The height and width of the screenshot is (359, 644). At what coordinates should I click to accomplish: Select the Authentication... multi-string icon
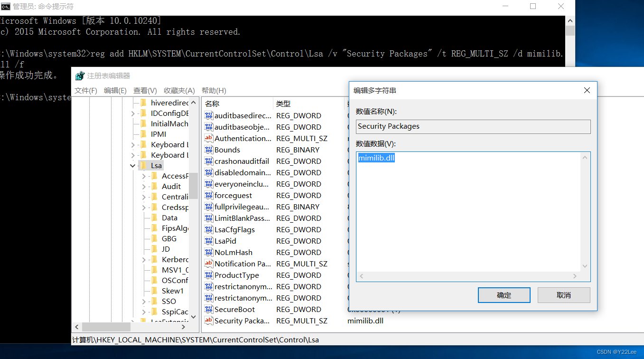point(209,138)
